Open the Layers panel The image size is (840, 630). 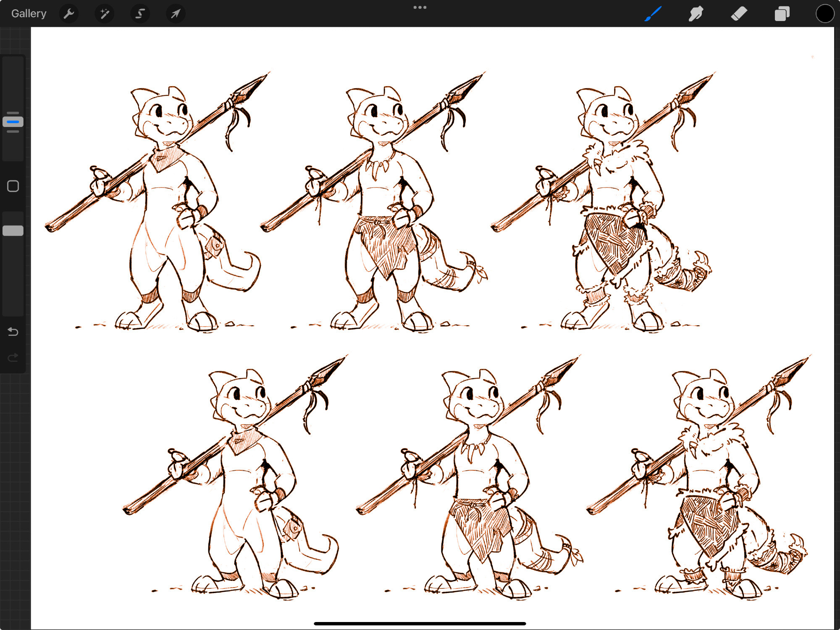(782, 14)
